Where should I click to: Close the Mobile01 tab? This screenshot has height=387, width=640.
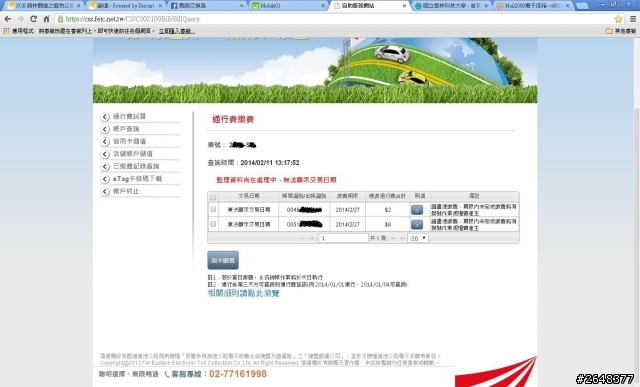point(323,6)
